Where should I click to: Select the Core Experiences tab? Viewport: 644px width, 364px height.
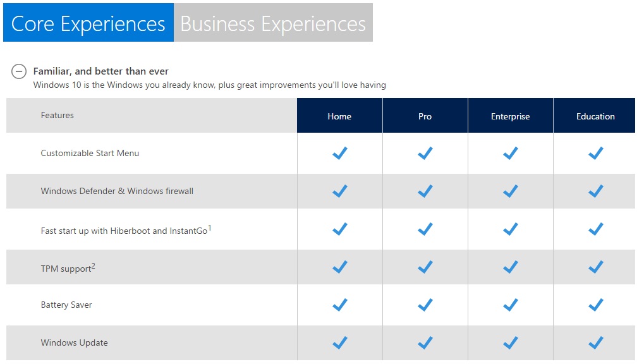pos(88,23)
